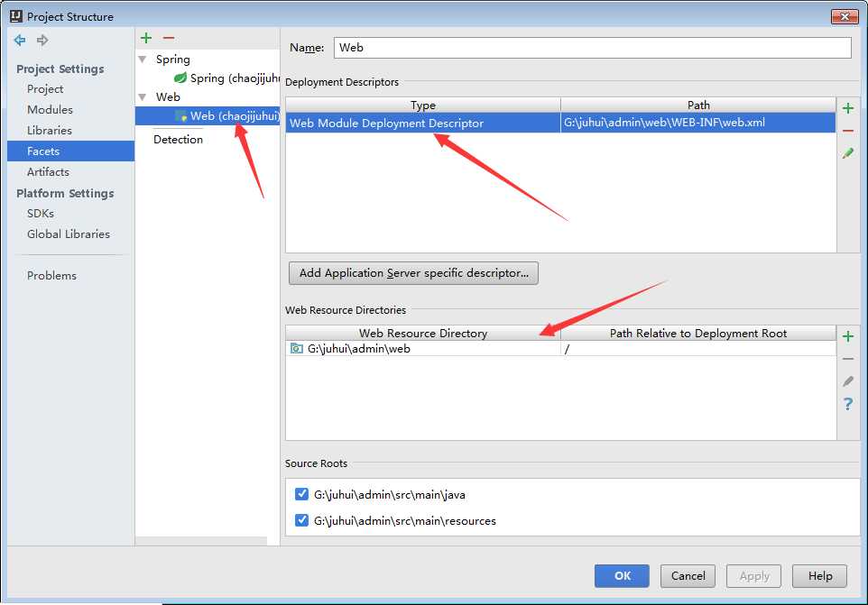Collapse the Web facet group
The image size is (868, 605).
[143, 96]
